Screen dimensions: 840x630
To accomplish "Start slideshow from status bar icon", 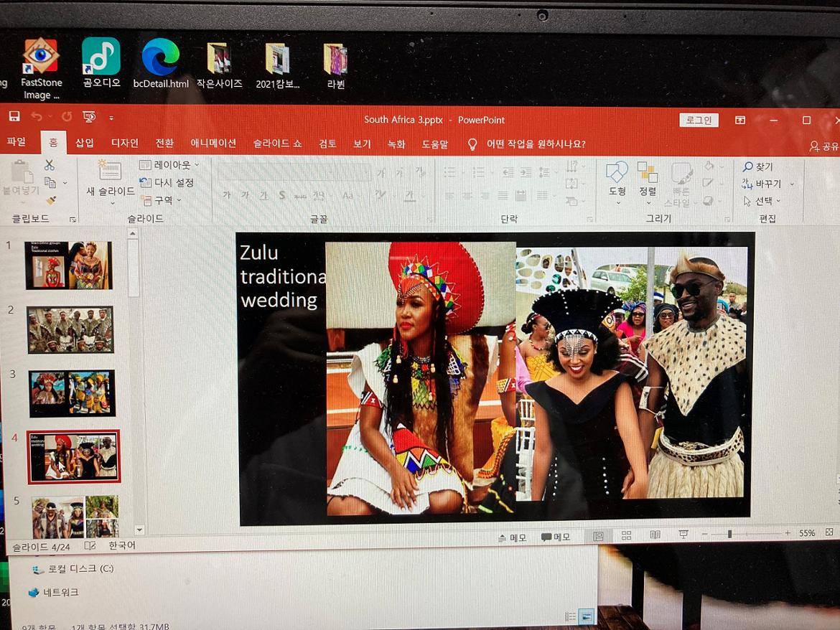I will tap(683, 535).
